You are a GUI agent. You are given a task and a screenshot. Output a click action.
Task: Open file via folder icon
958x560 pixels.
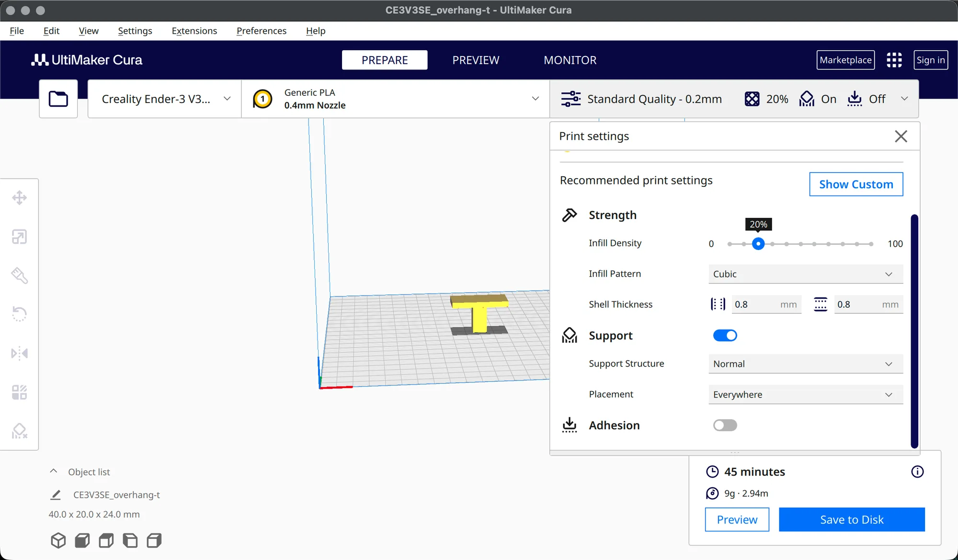coord(58,99)
